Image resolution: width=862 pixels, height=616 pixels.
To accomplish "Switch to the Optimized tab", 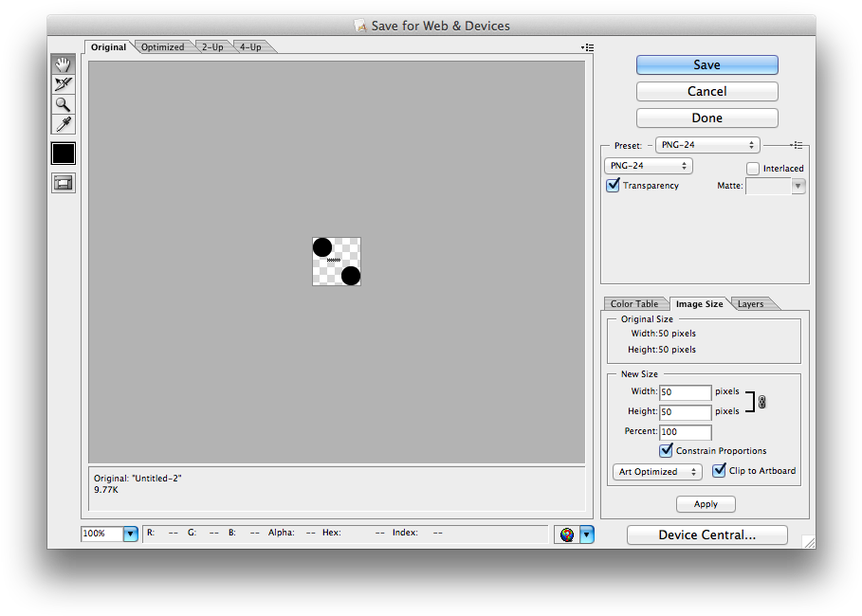I will tap(162, 46).
